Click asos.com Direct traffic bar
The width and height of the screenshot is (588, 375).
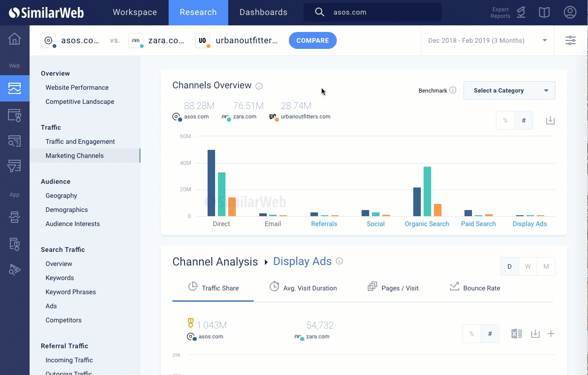pyautogui.click(x=211, y=183)
